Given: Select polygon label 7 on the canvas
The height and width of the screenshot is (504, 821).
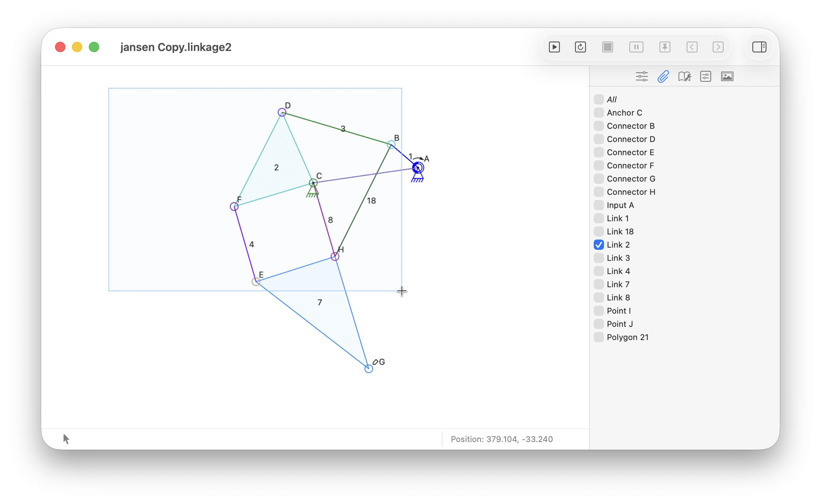Looking at the screenshot, I should pyautogui.click(x=320, y=302).
